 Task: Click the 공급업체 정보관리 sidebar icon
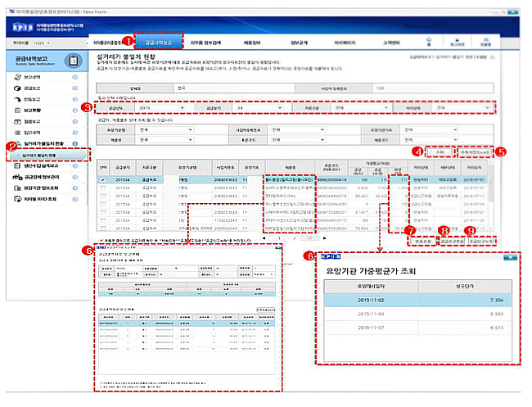click(17, 177)
